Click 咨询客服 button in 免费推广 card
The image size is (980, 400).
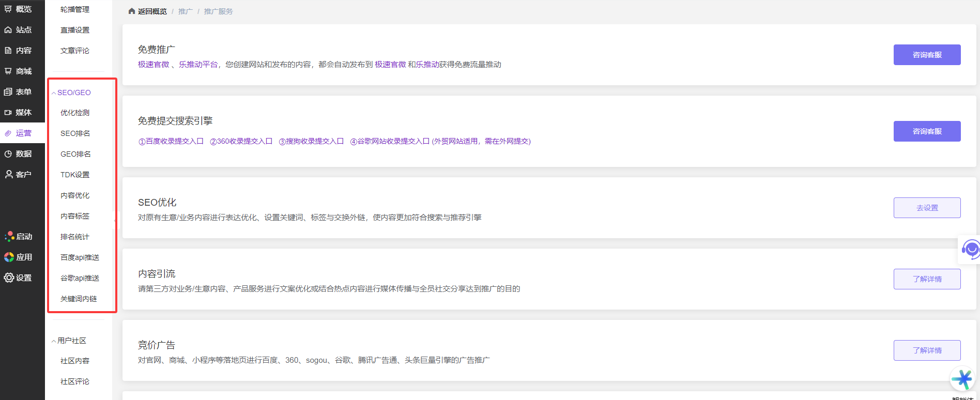[927, 55]
